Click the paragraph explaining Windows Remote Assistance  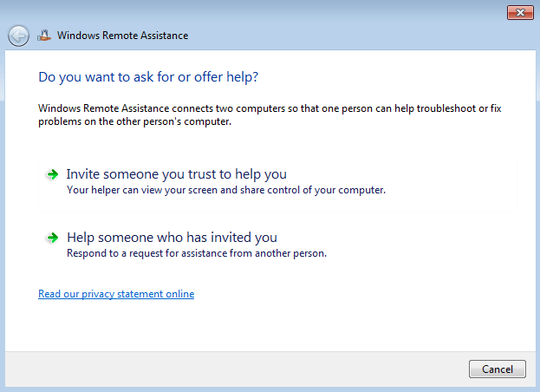pos(270,114)
